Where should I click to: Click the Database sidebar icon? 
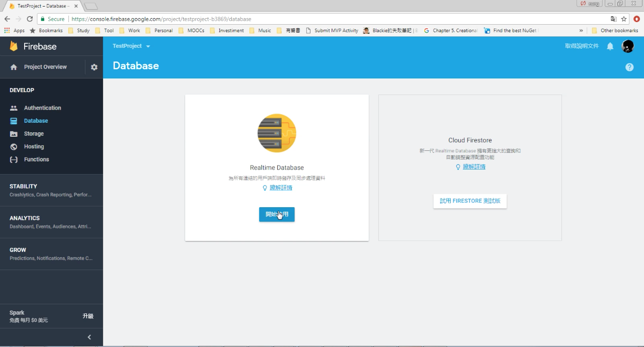(14, 121)
